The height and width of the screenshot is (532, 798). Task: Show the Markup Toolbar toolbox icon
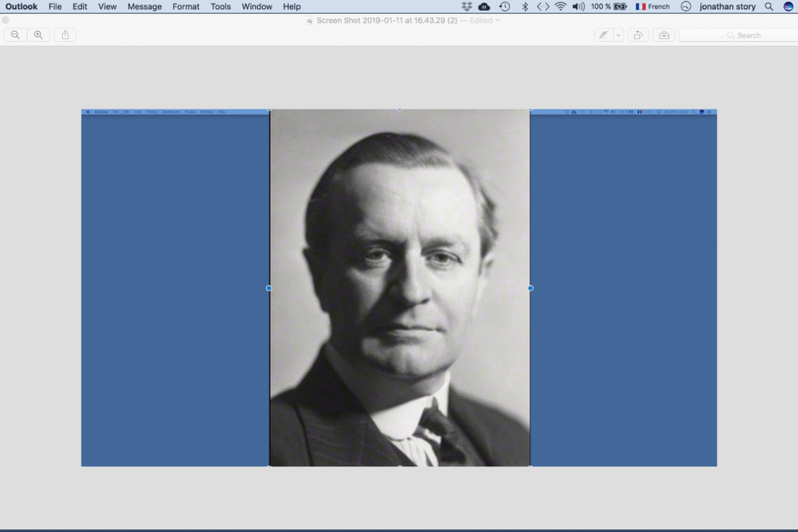tap(663, 35)
